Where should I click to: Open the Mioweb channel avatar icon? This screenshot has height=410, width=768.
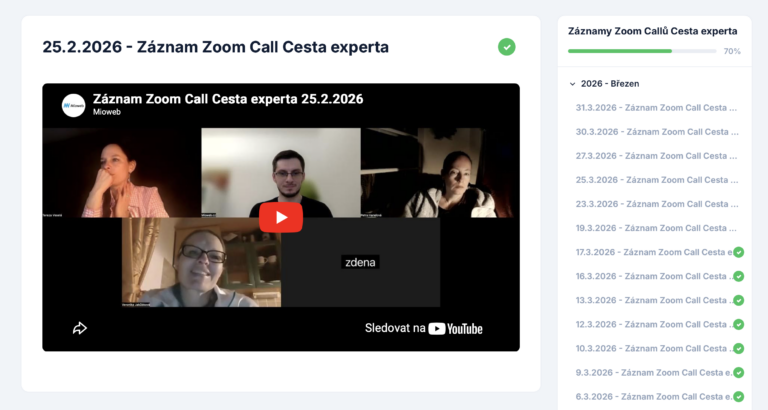pos(73,105)
